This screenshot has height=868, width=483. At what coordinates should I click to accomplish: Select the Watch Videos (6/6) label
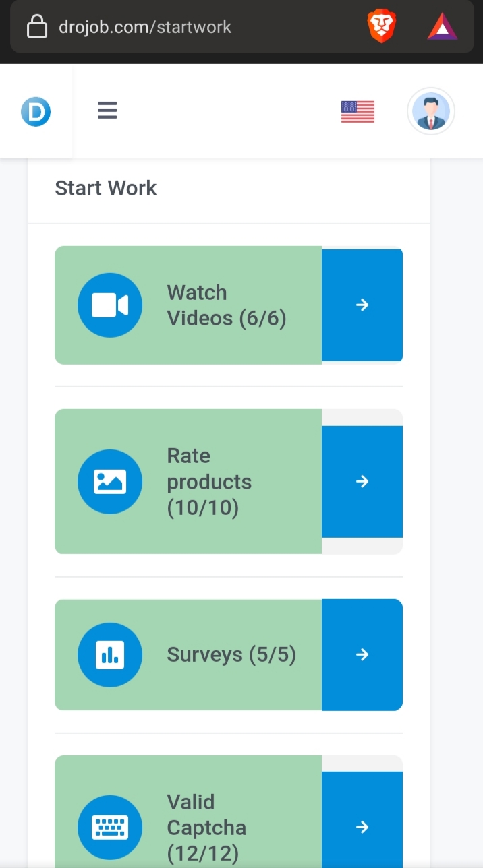coord(227,305)
